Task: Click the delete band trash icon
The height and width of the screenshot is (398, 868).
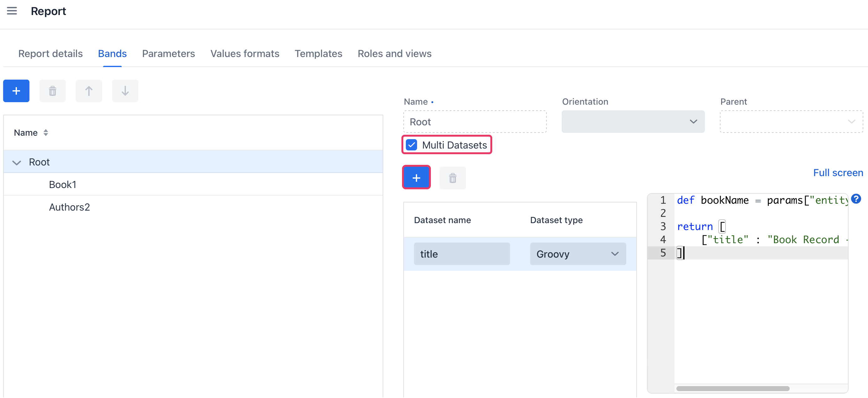Action: (x=53, y=91)
